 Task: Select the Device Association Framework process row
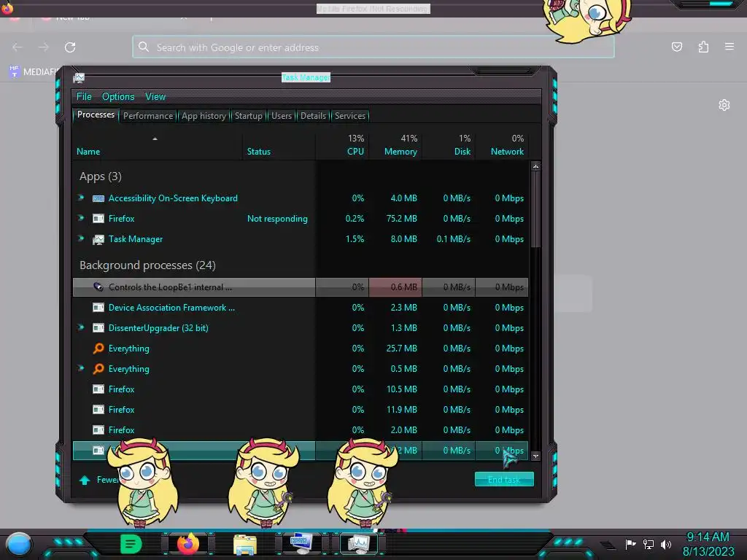[300, 308]
